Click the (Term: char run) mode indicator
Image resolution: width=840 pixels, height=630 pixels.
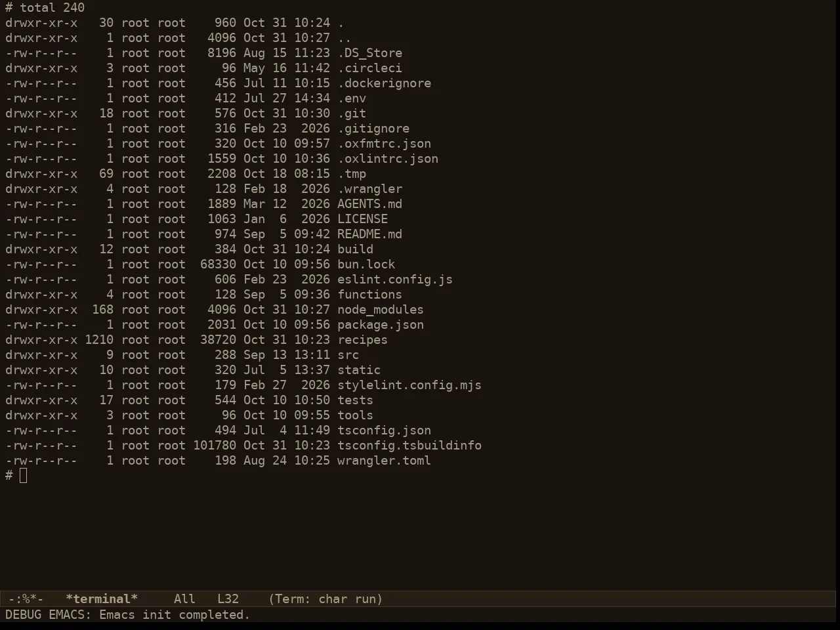pyautogui.click(x=325, y=599)
